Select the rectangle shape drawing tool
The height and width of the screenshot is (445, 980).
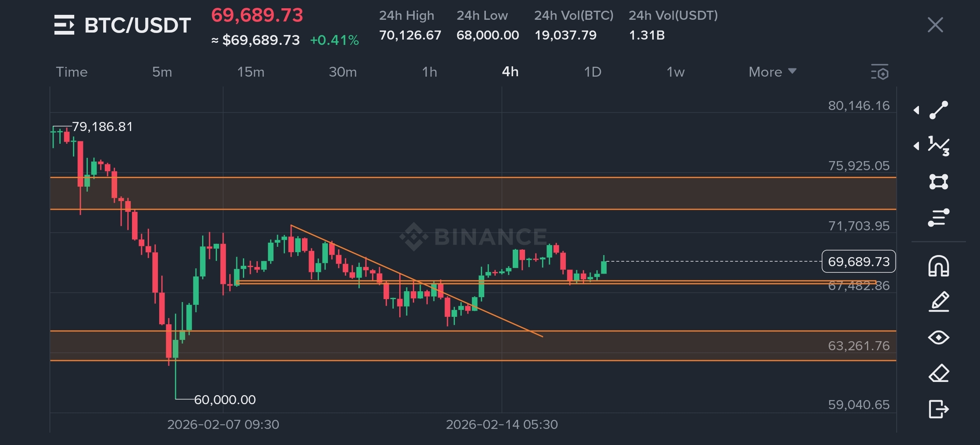click(939, 182)
